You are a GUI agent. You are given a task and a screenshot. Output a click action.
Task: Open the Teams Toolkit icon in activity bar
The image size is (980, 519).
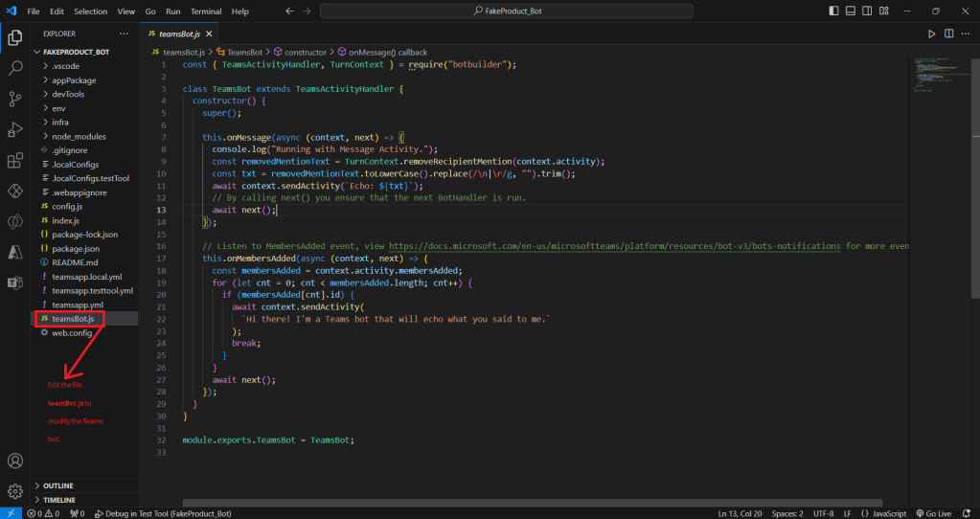pyautogui.click(x=15, y=282)
